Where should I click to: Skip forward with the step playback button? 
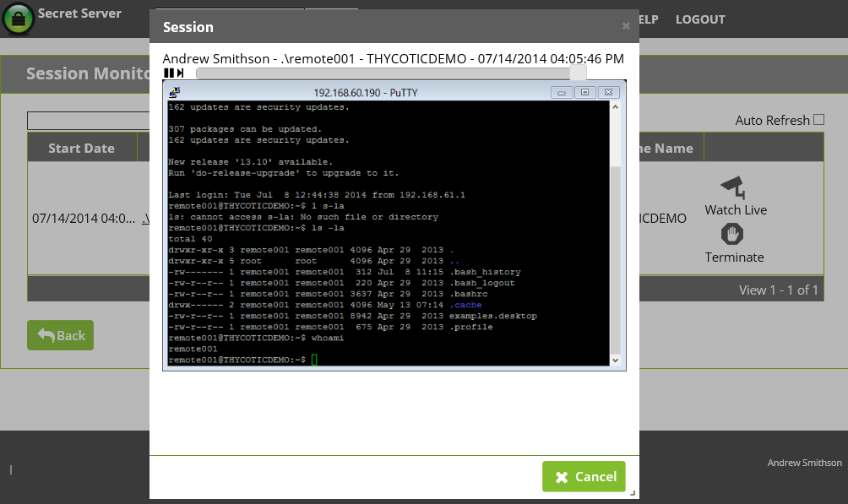click(x=181, y=73)
